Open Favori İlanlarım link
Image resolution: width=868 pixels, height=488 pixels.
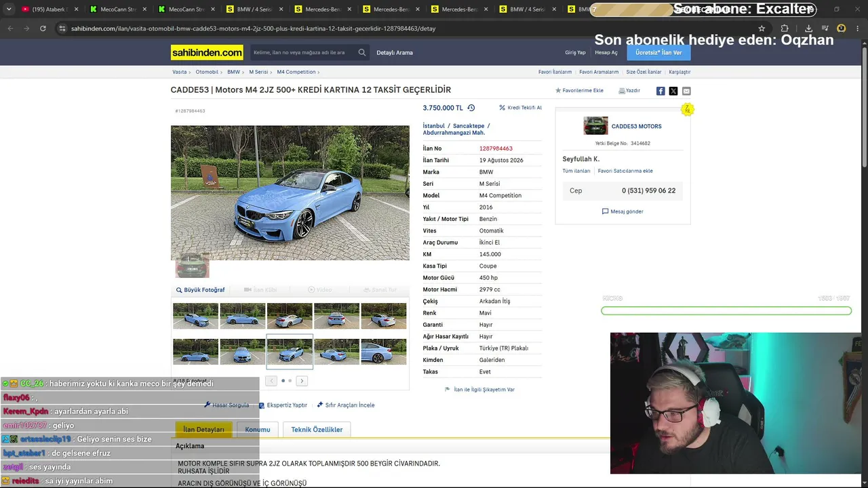tap(555, 72)
